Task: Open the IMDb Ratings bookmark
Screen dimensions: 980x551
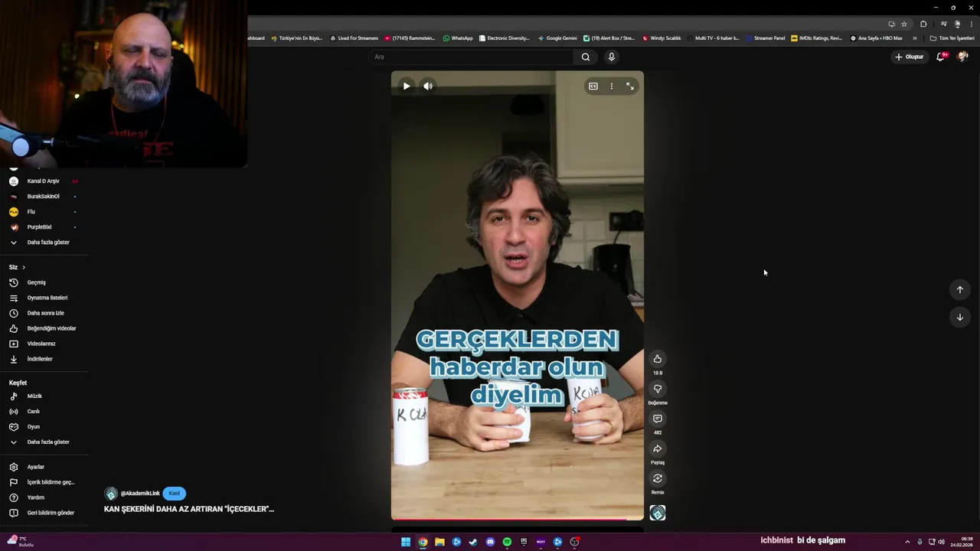Action: coord(817,38)
